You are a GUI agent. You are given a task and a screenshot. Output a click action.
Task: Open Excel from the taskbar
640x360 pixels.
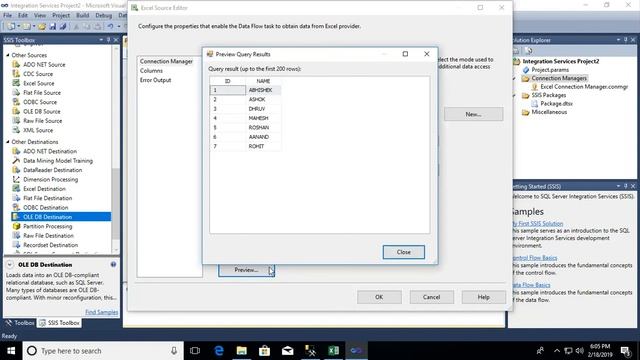click(333, 351)
